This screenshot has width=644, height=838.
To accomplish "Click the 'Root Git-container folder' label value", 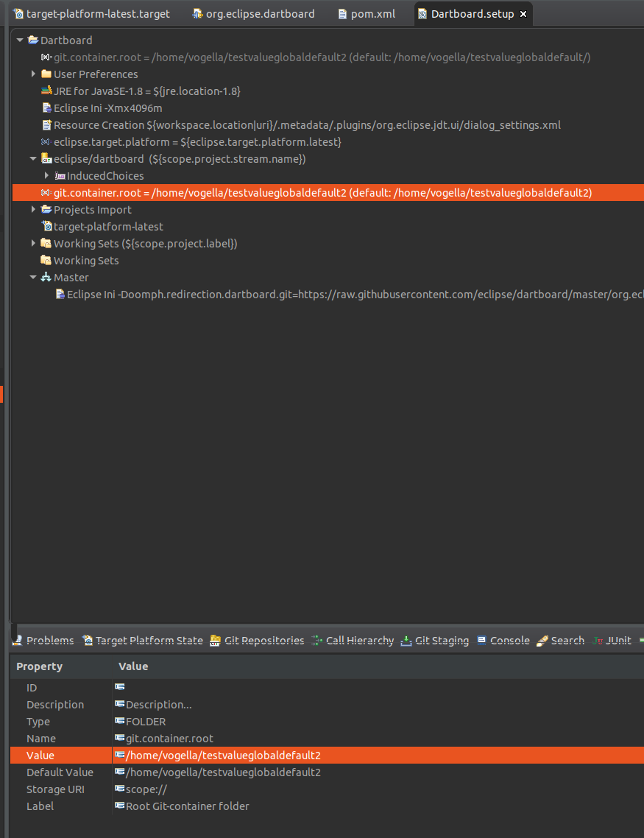I will point(188,806).
